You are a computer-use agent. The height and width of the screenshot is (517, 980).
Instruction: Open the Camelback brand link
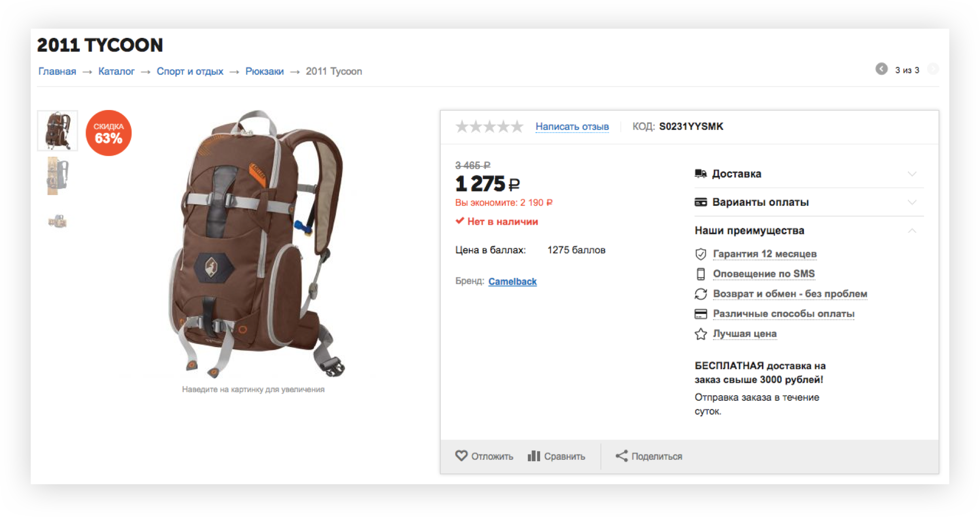coord(513,282)
